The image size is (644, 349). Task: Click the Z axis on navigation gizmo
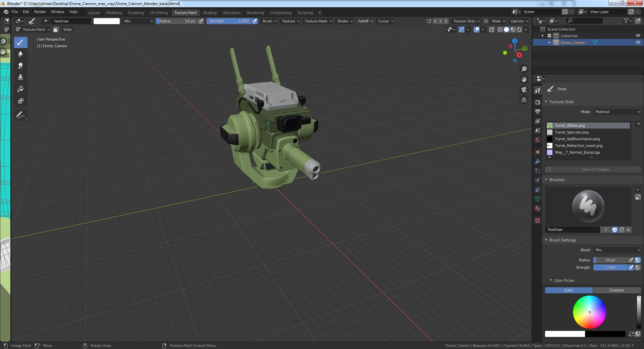[x=515, y=41]
